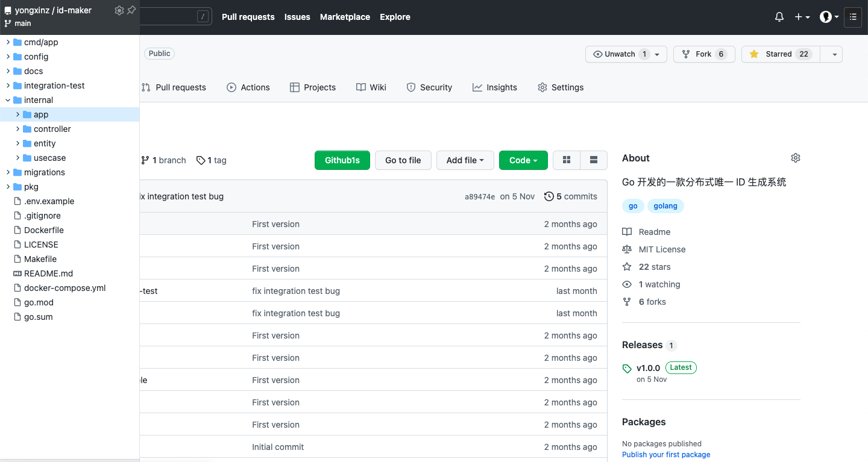Go to the Actions tab
This screenshot has width=868, height=462.
pyautogui.click(x=248, y=87)
